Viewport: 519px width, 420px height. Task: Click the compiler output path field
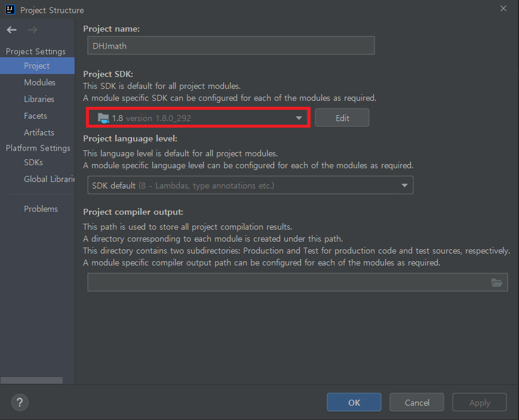[297, 282]
